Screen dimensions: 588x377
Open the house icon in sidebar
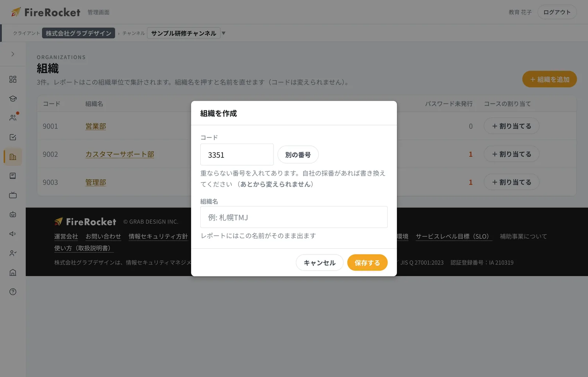(13, 272)
